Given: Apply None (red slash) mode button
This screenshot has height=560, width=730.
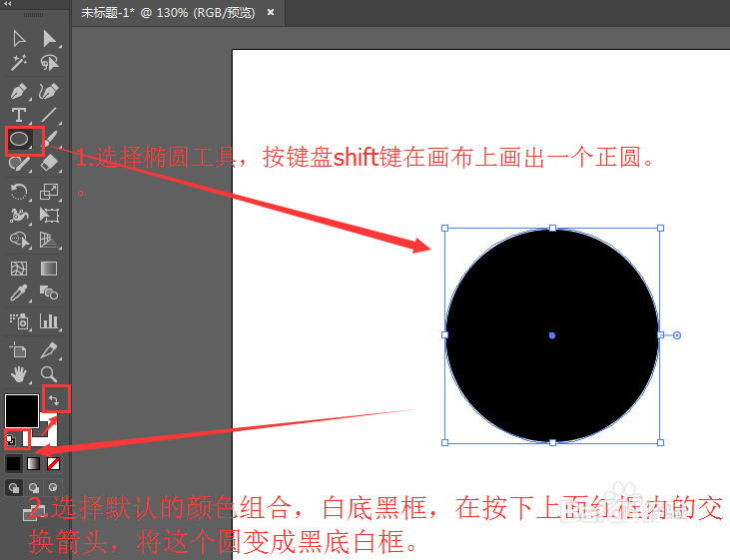Looking at the screenshot, I should tap(54, 463).
